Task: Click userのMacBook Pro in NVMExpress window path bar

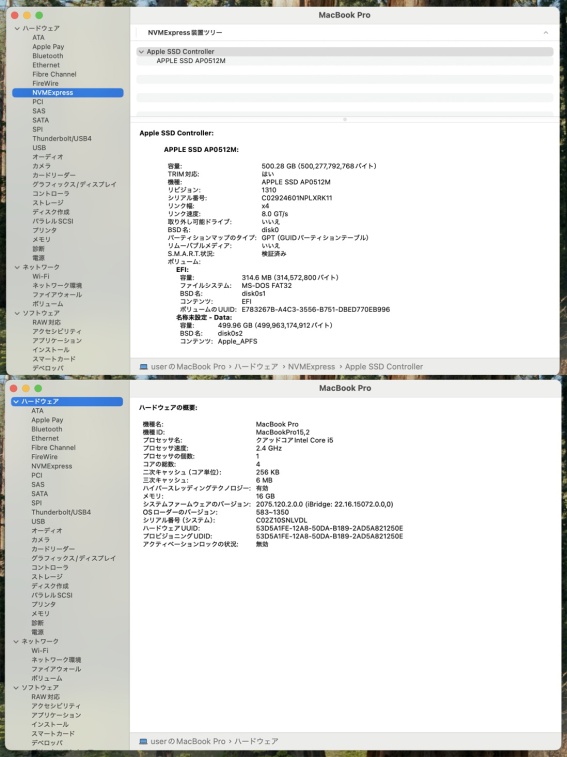Action: coord(188,367)
